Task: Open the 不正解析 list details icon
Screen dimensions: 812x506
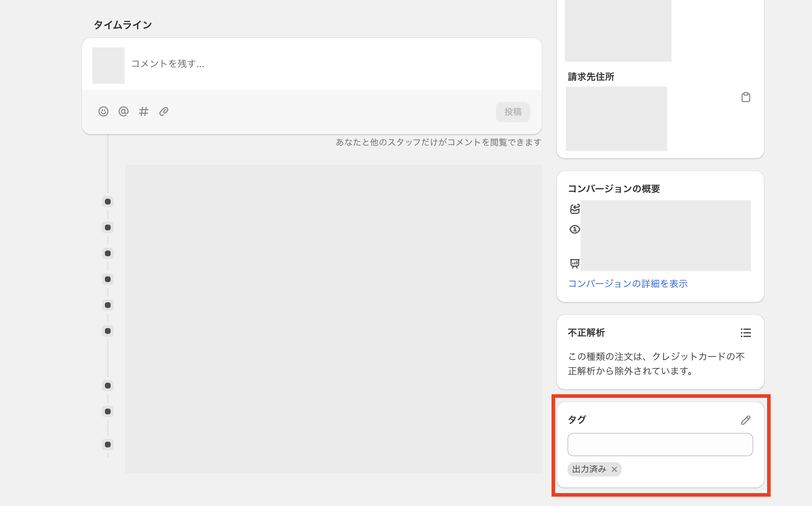Action: coord(746,333)
